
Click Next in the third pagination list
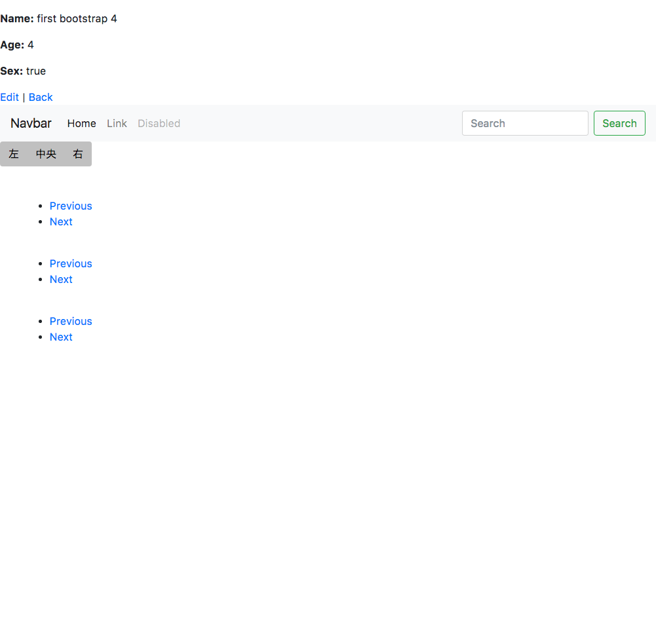tap(61, 337)
